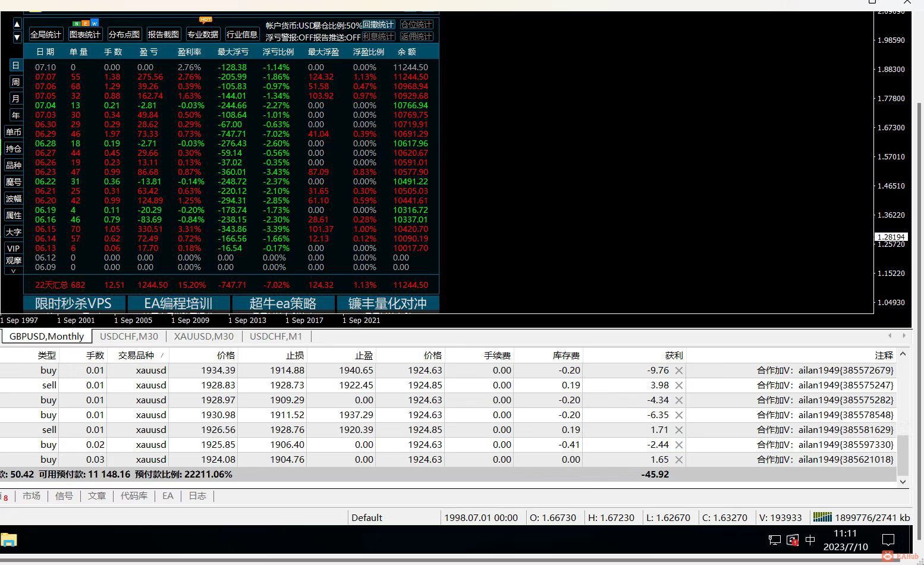Open the 分布点图 distribution plot

pyautogui.click(x=124, y=34)
